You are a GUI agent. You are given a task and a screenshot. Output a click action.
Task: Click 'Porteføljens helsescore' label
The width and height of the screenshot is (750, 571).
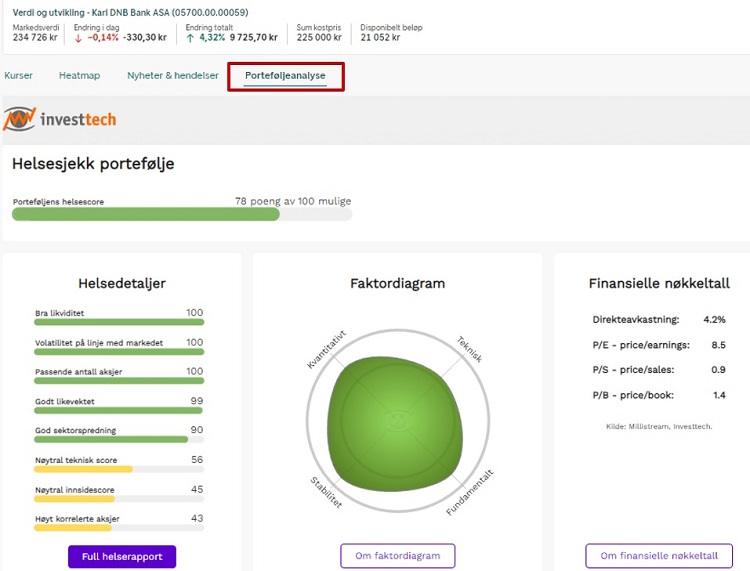tap(58, 202)
